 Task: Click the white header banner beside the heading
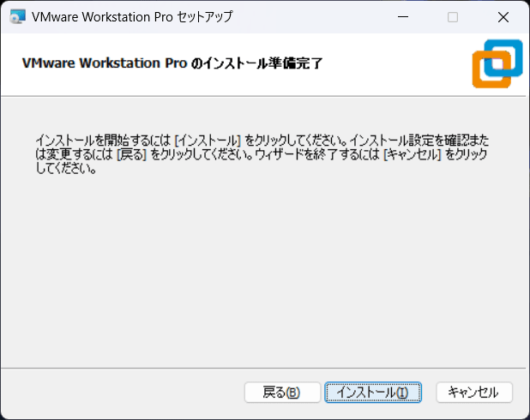(395, 63)
